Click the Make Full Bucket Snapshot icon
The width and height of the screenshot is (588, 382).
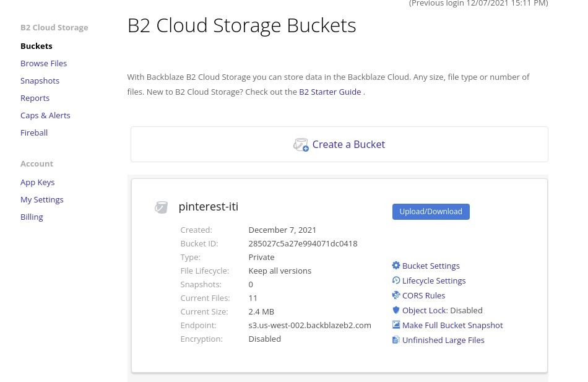click(396, 325)
